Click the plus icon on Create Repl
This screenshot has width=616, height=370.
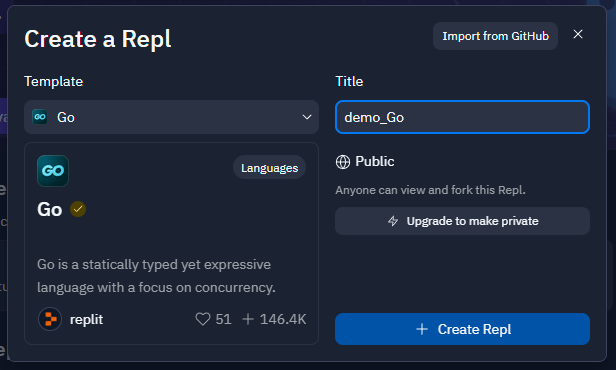[x=422, y=329]
